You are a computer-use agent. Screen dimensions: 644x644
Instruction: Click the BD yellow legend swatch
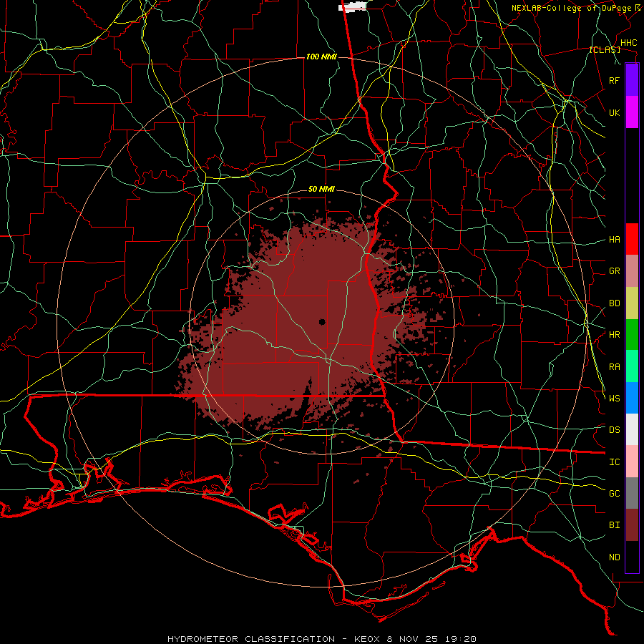(632, 303)
